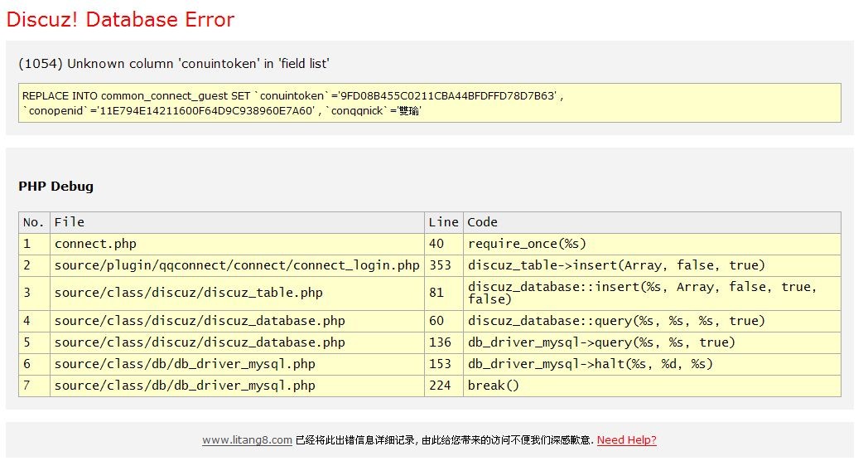Click the discuz_database::query code cell
Screen dimensions: 868x461
[x=616, y=321]
